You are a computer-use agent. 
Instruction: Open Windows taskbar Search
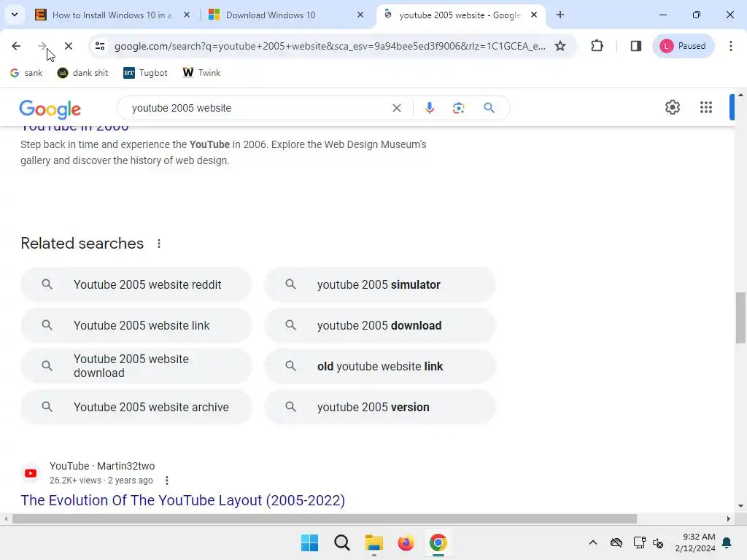[342, 542]
